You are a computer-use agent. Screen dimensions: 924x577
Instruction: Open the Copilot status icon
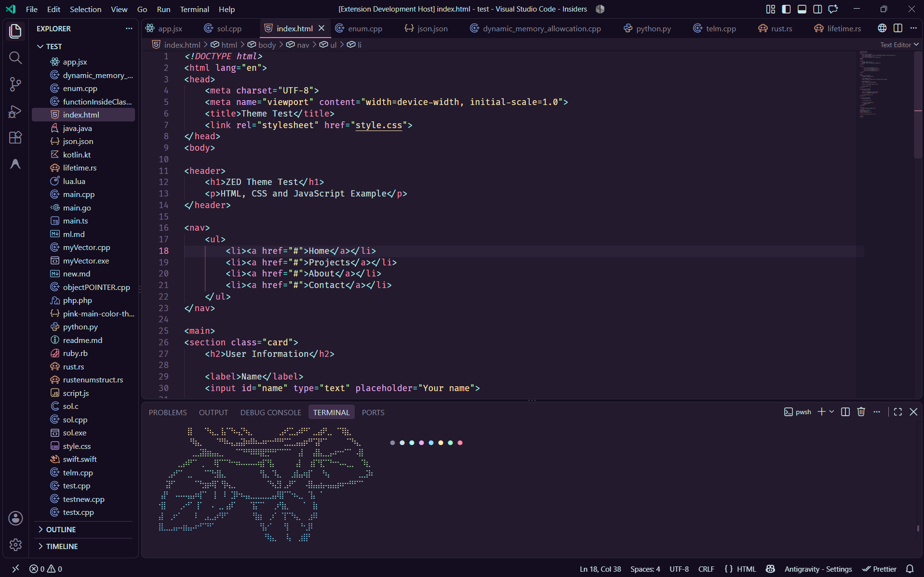770,569
